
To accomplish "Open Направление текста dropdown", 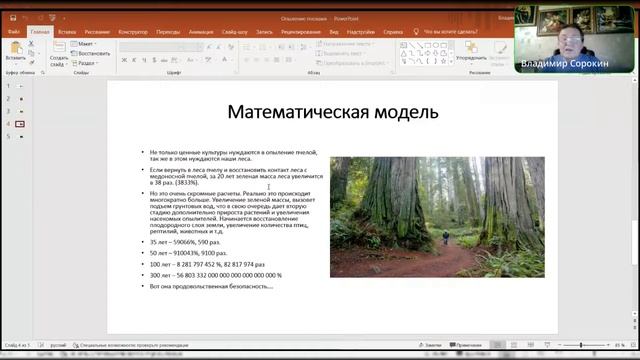I will 345,44.
